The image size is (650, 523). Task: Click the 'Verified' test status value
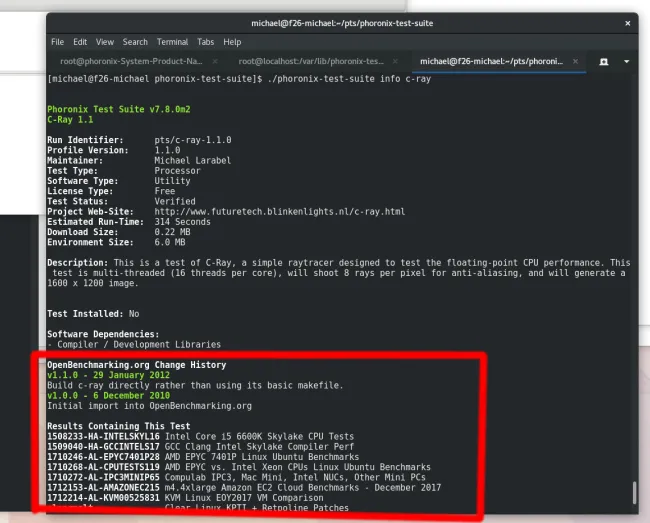pyautogui.click(x=175, y=201)
